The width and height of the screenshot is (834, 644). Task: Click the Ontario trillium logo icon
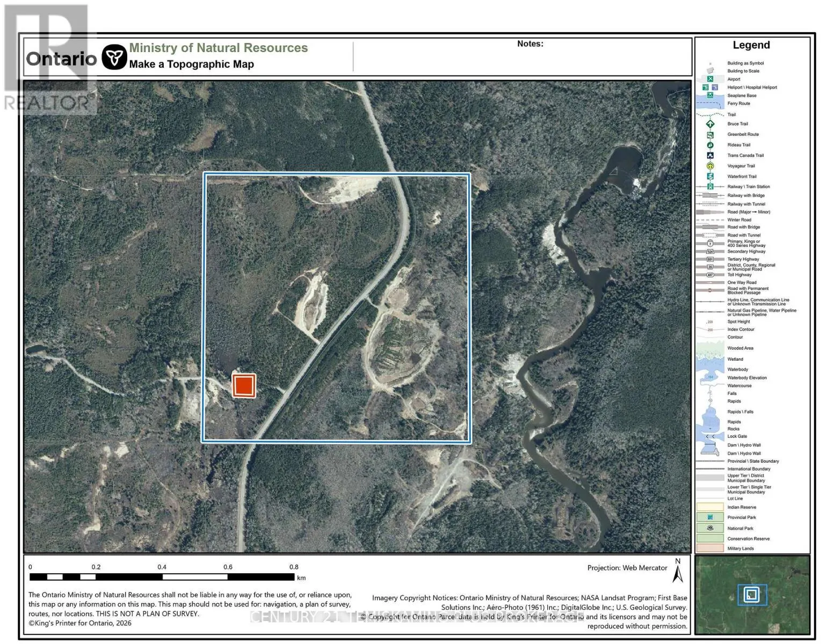114,57
